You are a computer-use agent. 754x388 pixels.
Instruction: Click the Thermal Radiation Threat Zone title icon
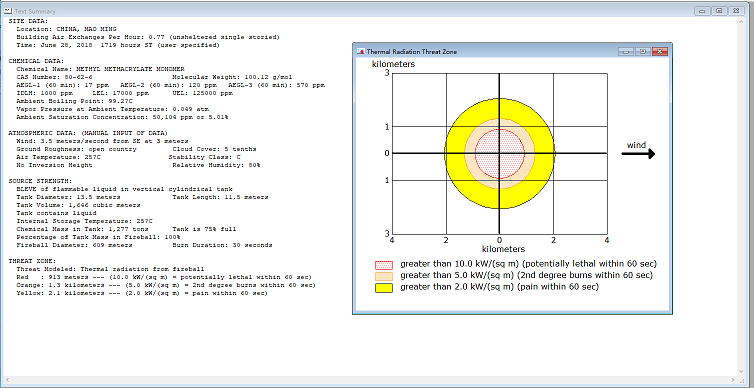coord(360,51)
